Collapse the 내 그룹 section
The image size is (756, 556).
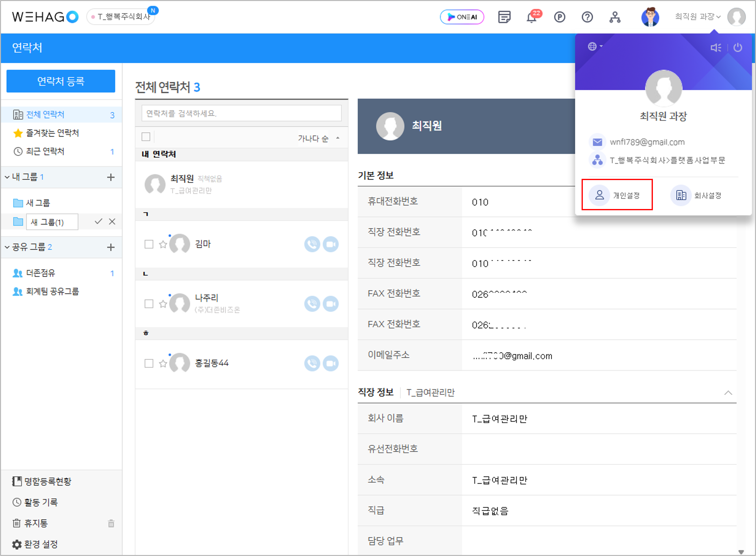7,177
